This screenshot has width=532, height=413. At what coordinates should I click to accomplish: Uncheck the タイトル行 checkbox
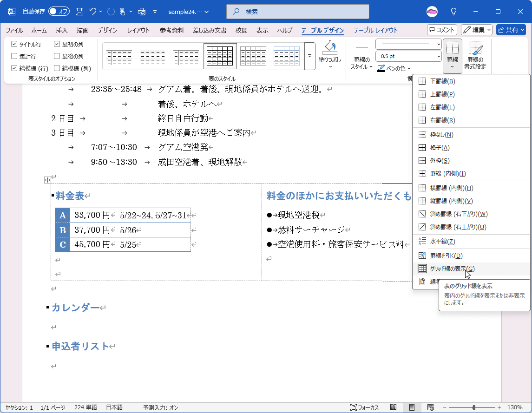coord(14,44)
